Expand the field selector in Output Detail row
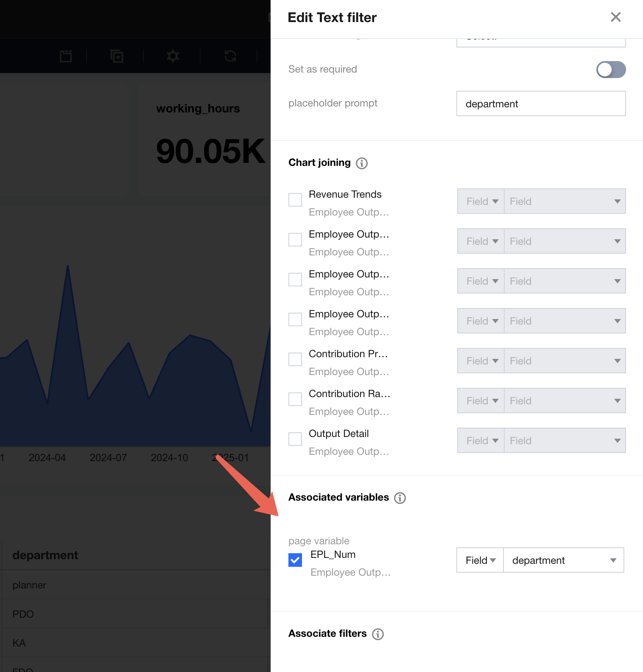The width and height of the screenshot is (643, 672). click(565, 441)
